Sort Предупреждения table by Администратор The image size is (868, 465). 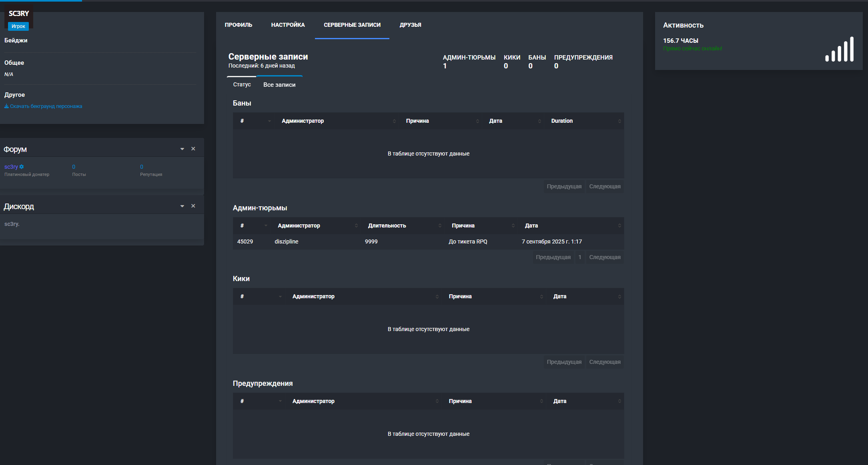pyautogui.click(x=364, y=401)
